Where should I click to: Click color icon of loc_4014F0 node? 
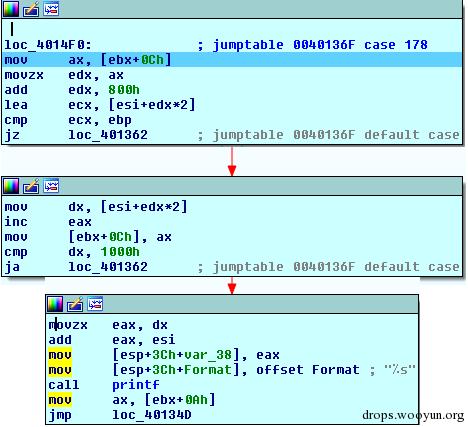pos(11,9)
